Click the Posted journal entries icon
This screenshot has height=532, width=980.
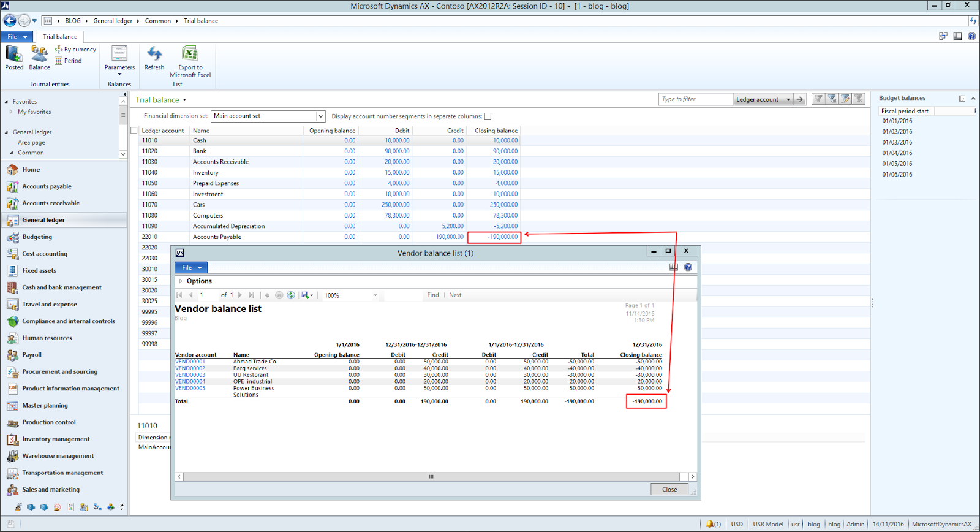tap(14, 58)
